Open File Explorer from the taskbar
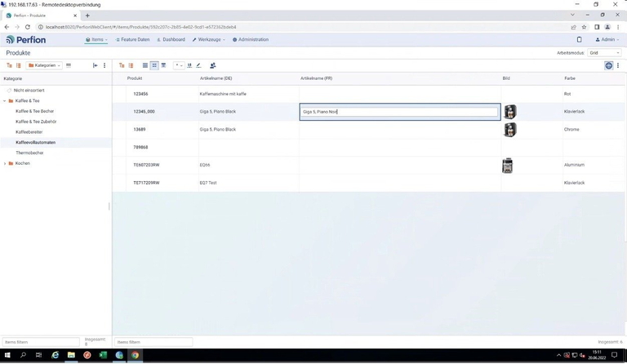 pyautogui.click(x=71, y=355)
